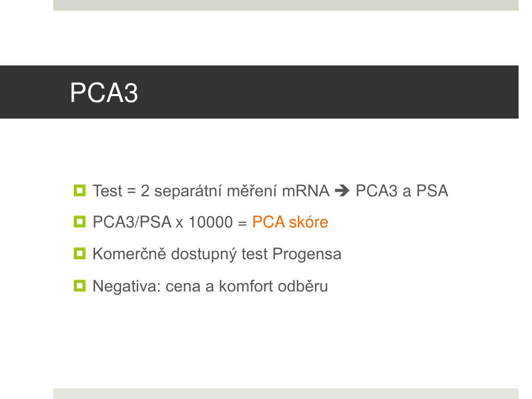532x399 pixels.
Task: Click the number "10000" in the formula
Action: point(210,222)
